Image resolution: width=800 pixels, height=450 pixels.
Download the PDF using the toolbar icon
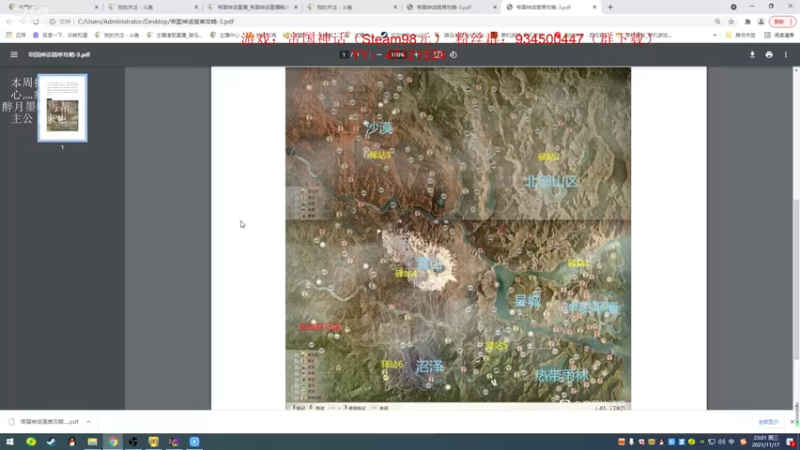click(x=752, y=55)
